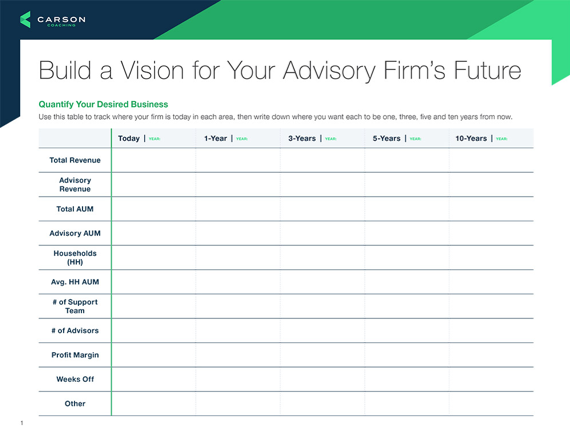Viewport: 570px width, 442px height.
Task: Click the Quantify Your Desired Business heading
Action: click(103, 105)
